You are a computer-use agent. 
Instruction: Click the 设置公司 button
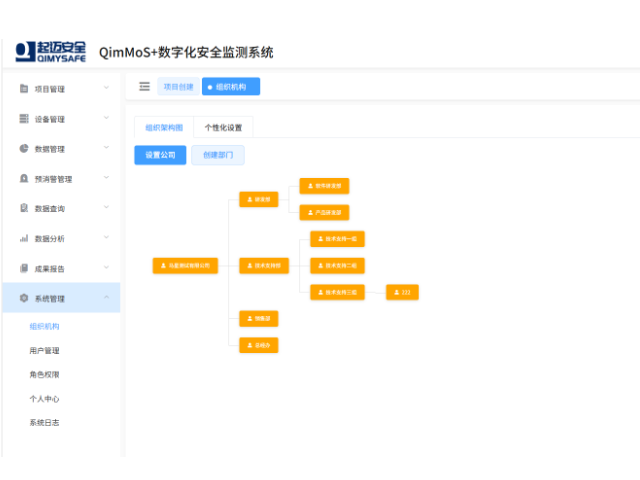tap(160, 155)
